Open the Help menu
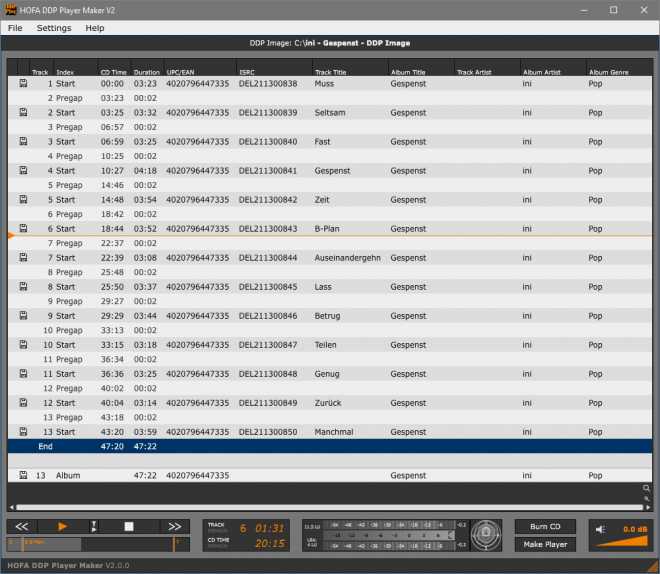660x574 pixels. pyautogui.click(x=95, y=28)
